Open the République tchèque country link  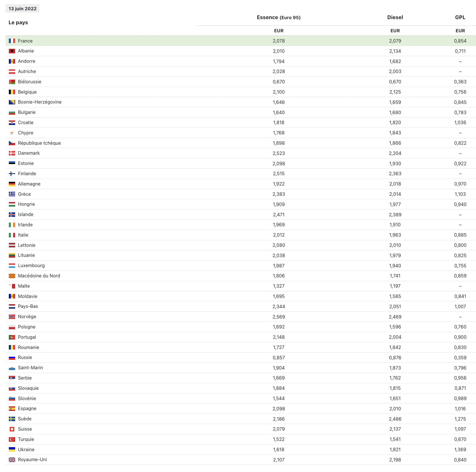(39, 143)
